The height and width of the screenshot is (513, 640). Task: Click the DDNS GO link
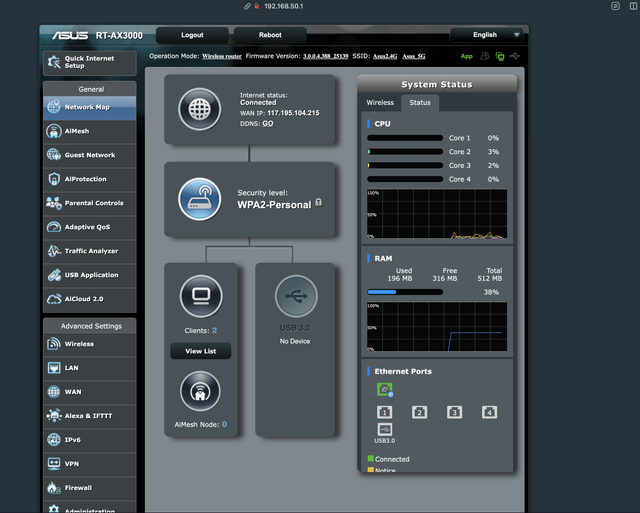coord(268,124)
